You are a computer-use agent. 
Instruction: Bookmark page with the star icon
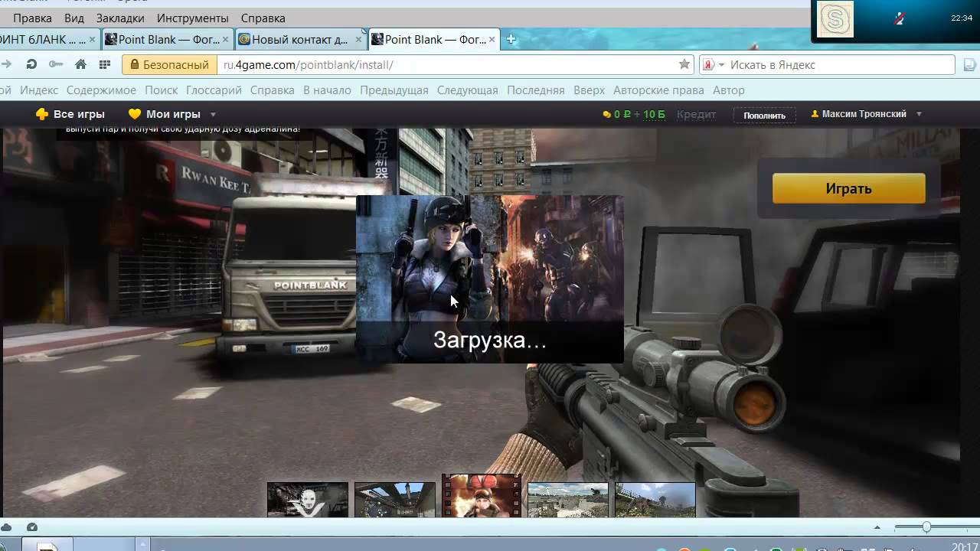684,64
